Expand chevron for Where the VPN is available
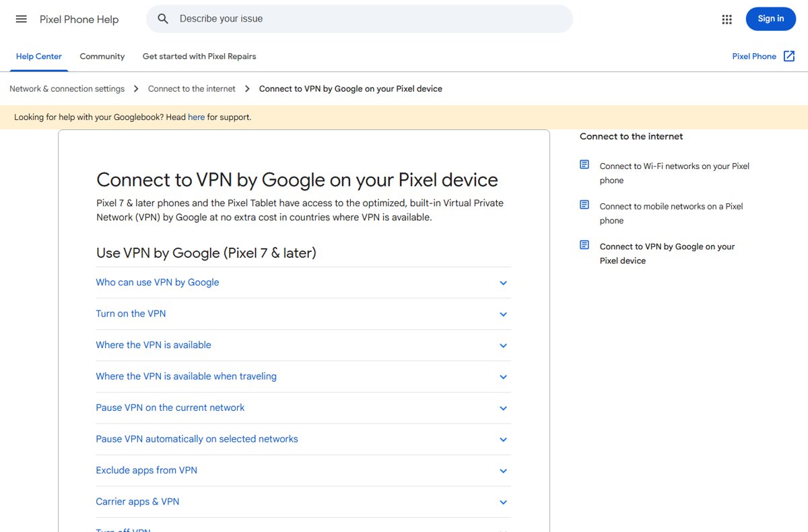 pyautogui.click(x=503, y=345)
